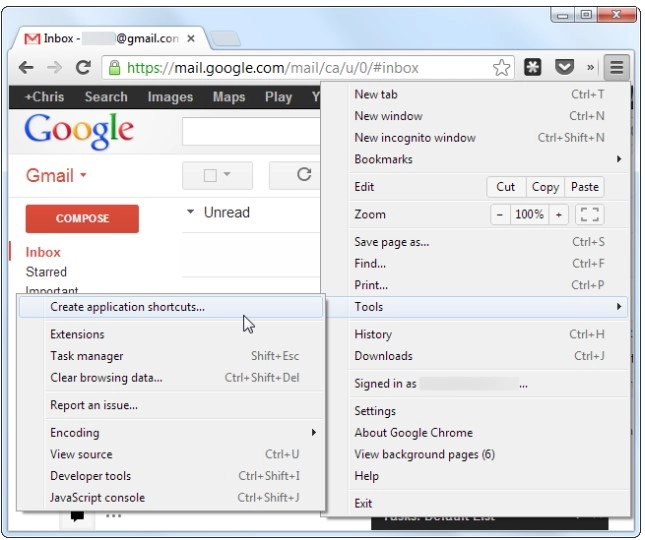Reload the page using toolbar refresh icon
This screenshot has height=540, width=645.
[84, 67]
